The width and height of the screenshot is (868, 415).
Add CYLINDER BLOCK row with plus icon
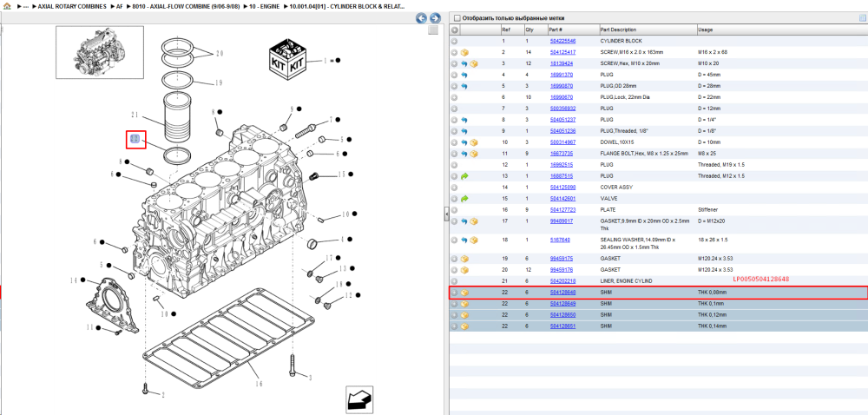coord(455,41)
